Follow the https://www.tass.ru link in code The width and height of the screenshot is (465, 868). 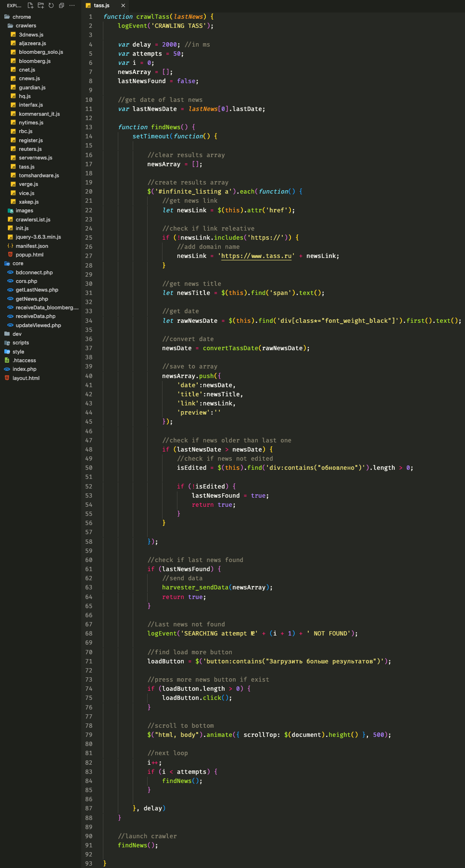(x=256, y=256)
